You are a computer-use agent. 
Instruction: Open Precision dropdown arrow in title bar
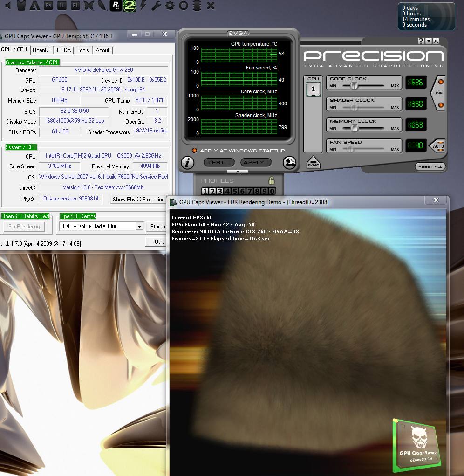[x=428, y=41]
